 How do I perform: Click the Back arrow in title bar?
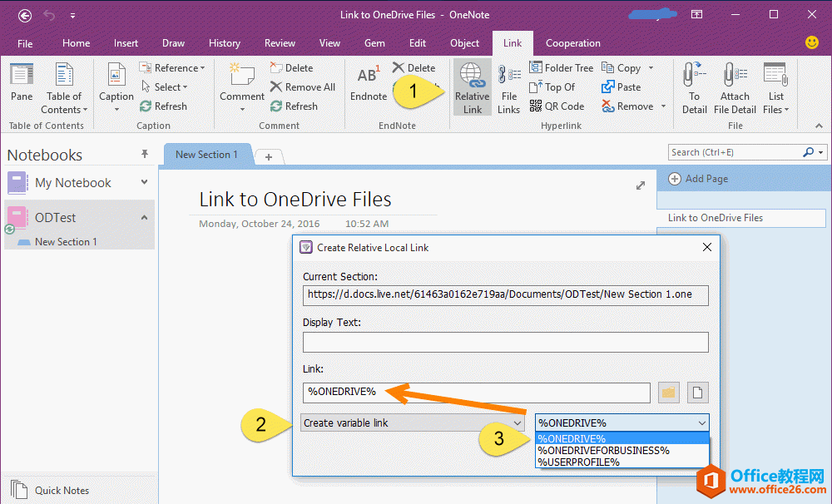pyautogui.click(x=24, y=15)
